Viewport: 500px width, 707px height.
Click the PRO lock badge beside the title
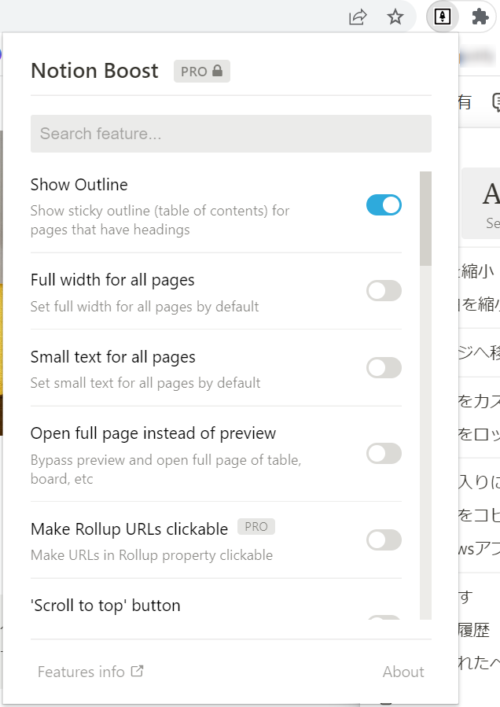202,71
